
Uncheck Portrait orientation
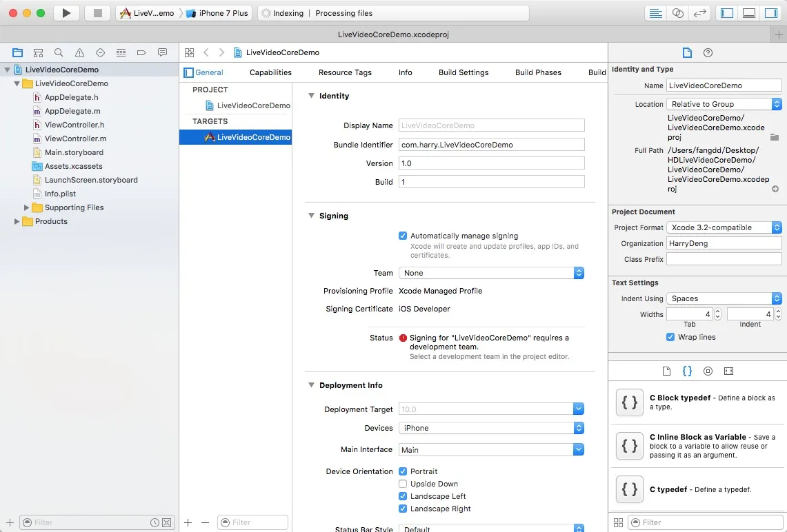[x=403, y=471]
